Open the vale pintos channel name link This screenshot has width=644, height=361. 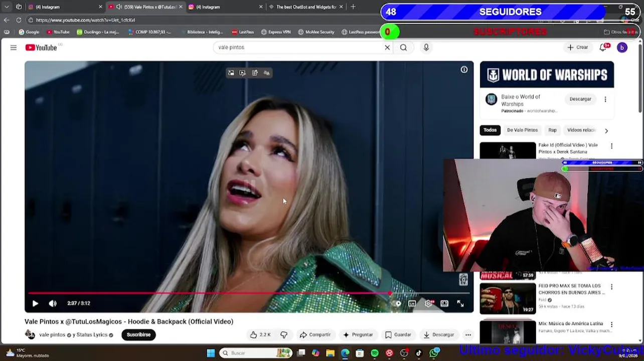pos(52,335)
